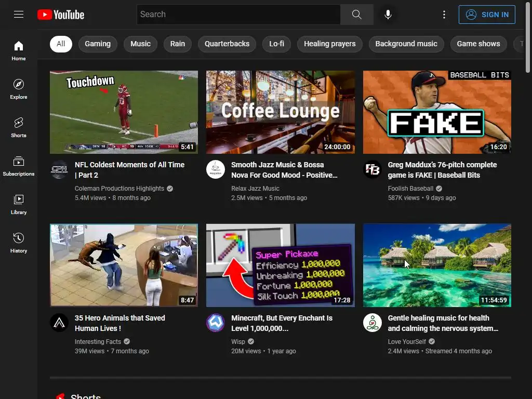Select the Game shows filter chip

pyautogui.click(x=478, y=44)
